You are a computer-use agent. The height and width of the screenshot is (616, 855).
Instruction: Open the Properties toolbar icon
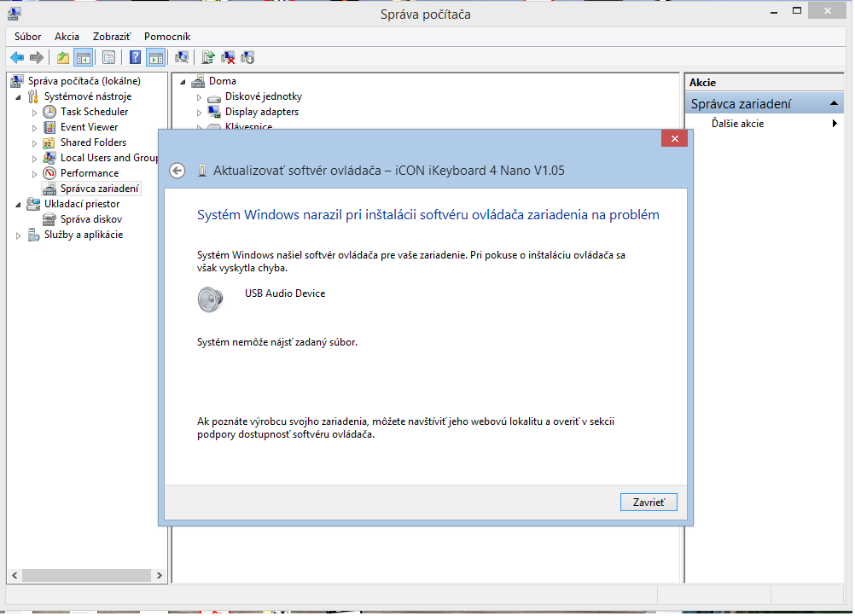pos(109,57)
